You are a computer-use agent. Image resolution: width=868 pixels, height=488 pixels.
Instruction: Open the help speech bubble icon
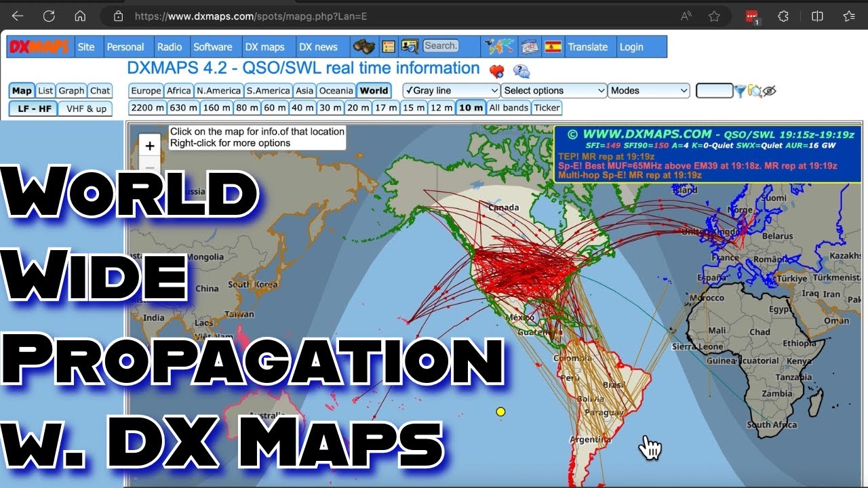(x=521, y=70)
